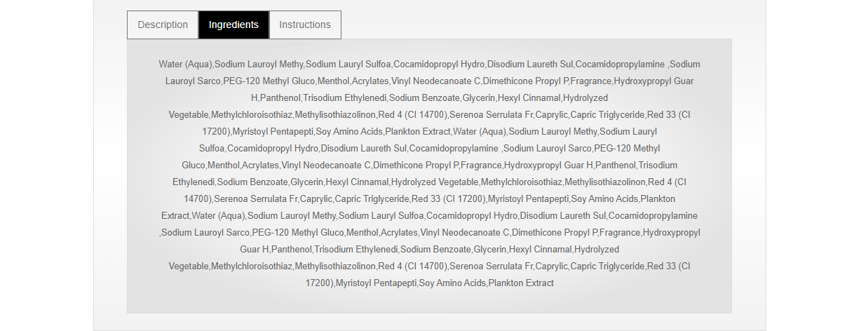Viewport: 868px width, 331px height.
Task: Click 'Hydroxypropyl Guar' ending the second text line
Action: pyautogui.click(x=653, y=81)
